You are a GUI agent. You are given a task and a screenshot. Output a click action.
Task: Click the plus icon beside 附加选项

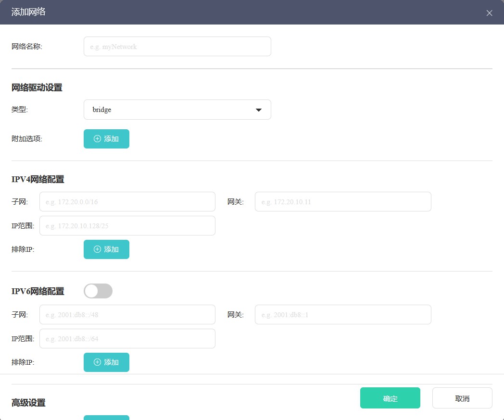click(x=98, y=139)
